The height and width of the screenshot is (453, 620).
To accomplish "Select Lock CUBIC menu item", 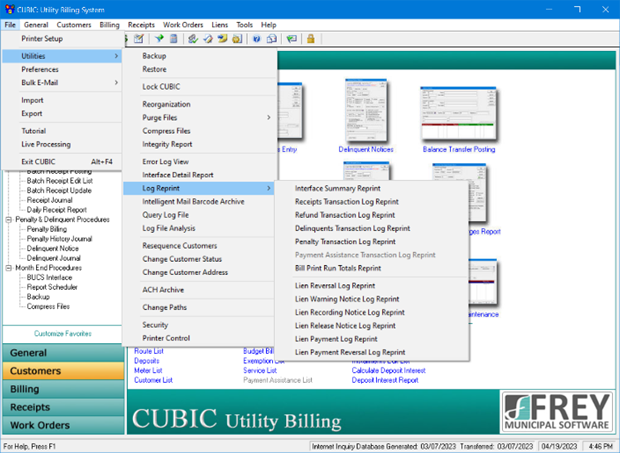I will point(199,87).
